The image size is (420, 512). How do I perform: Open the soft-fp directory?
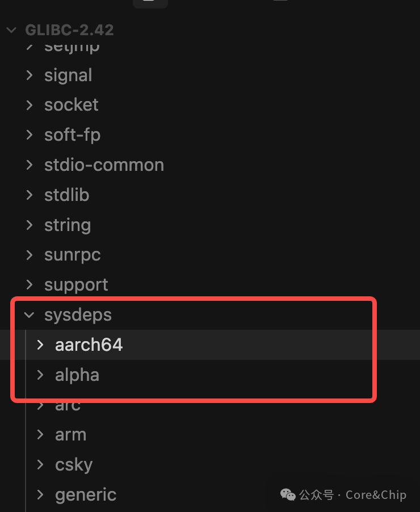[72, 135]
